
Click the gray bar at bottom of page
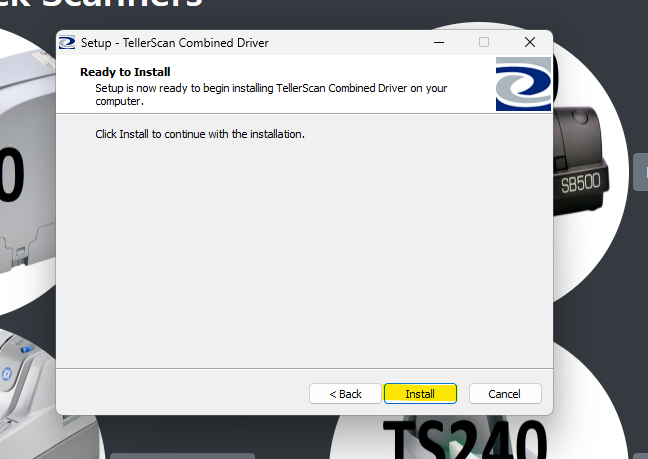pyautogui.click(x=180, y=455)
